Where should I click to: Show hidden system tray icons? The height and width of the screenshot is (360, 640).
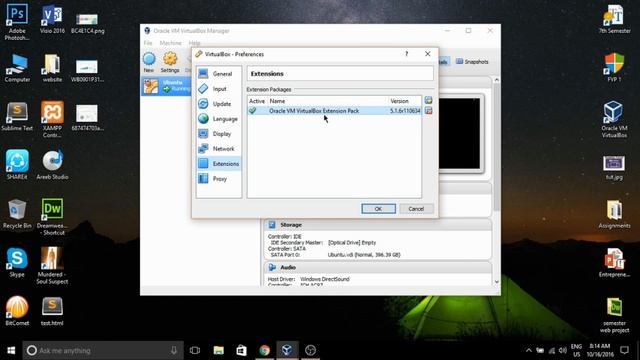pyautogui.click(x=529, y=350)
